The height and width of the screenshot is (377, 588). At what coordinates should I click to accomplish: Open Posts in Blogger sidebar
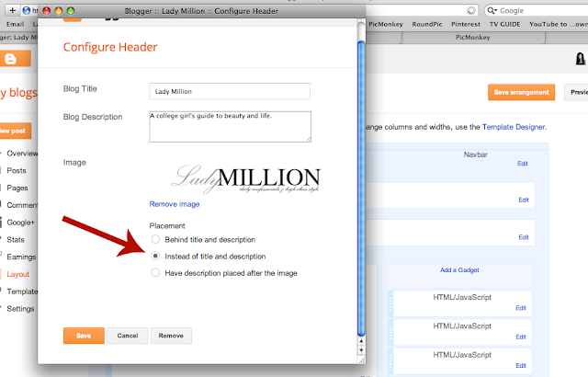tap(17, 171)
